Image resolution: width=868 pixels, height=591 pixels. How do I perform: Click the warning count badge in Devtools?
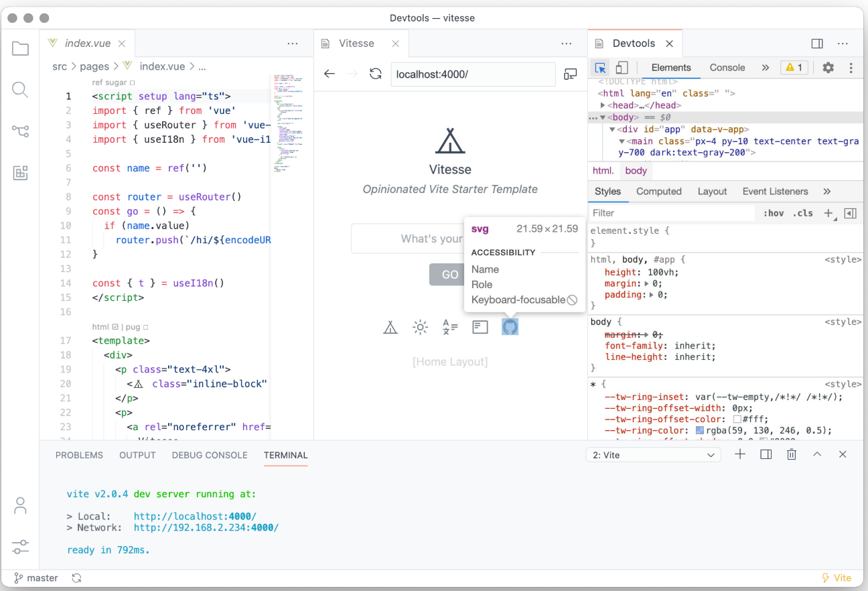(x=794, y=68)
